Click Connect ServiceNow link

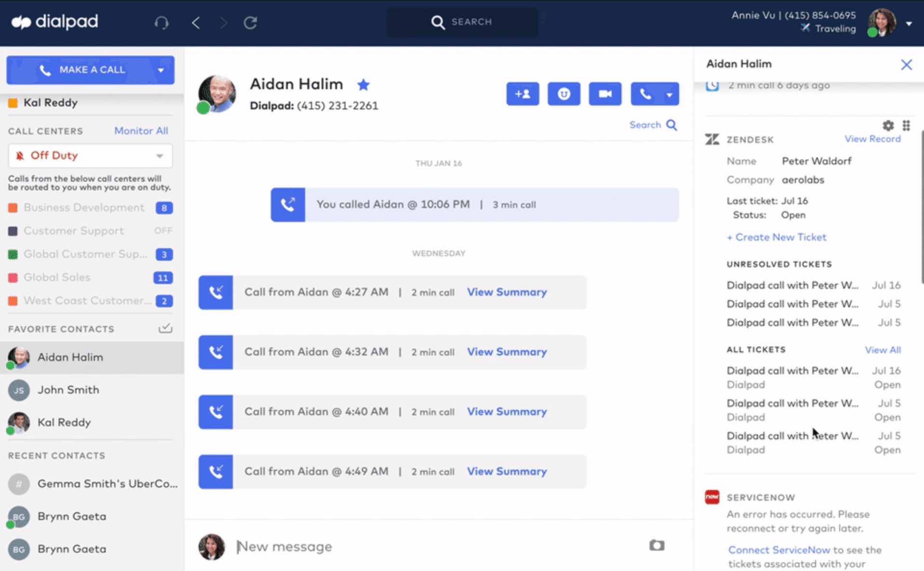click(x=779, y=550)
